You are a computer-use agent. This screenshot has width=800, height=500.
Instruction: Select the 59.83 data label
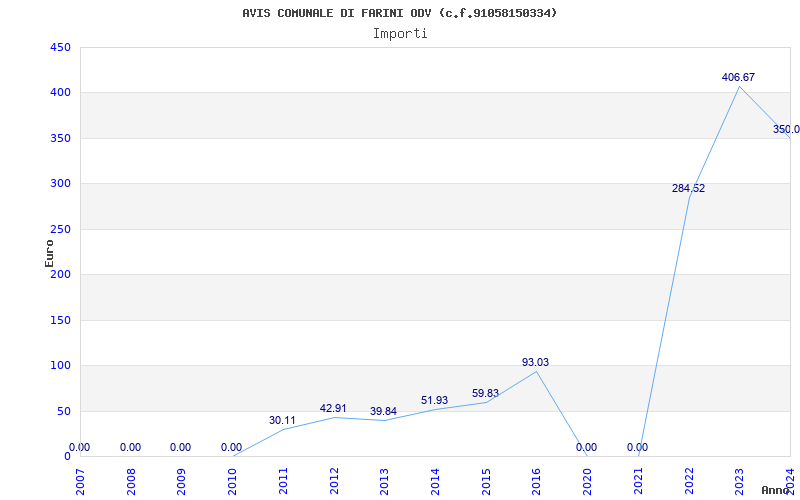point(485,393)
